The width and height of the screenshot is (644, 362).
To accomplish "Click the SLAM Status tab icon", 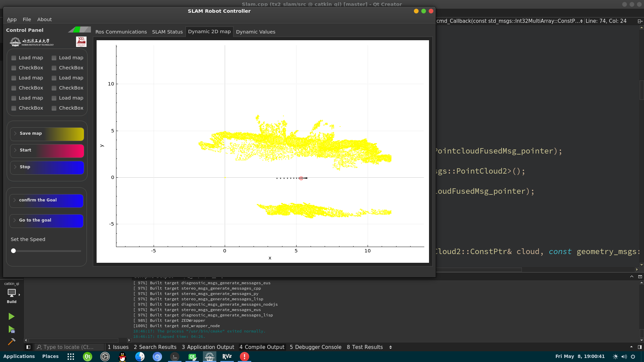I will pos(167,31).
